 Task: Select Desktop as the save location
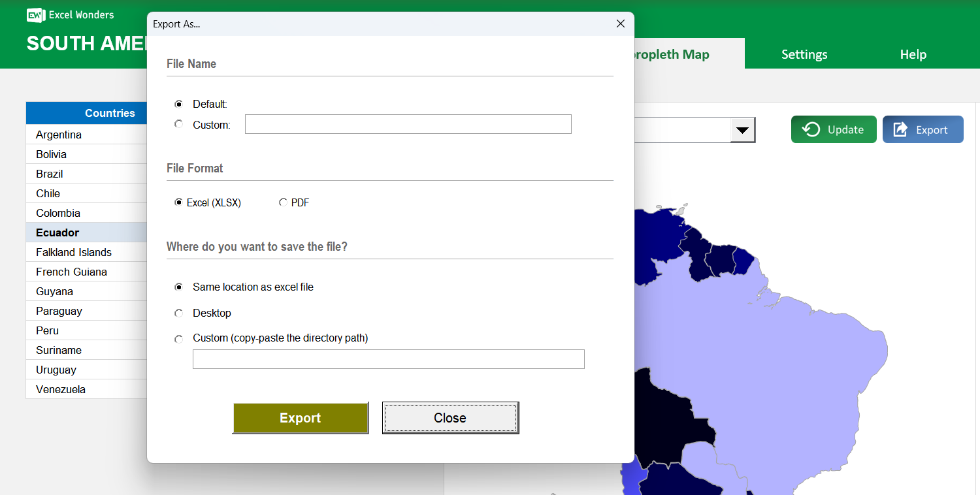[x=178, y=313]
